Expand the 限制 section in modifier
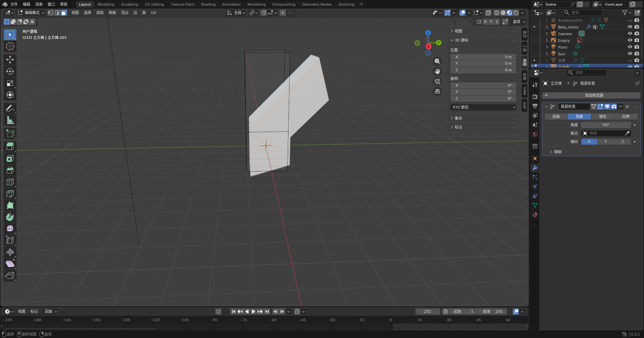Viewport: 644px width, 338px height. [x=555, y=152]
